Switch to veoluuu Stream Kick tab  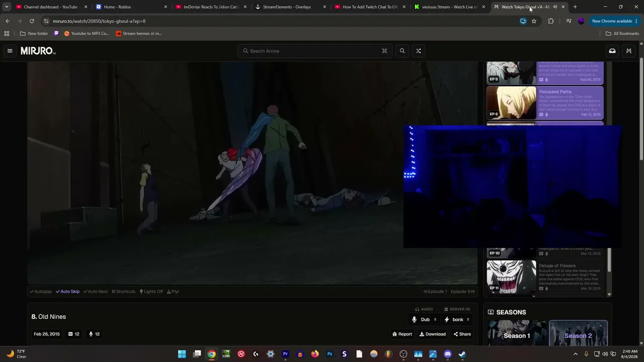pyautogui.click(x=450, y=7)
